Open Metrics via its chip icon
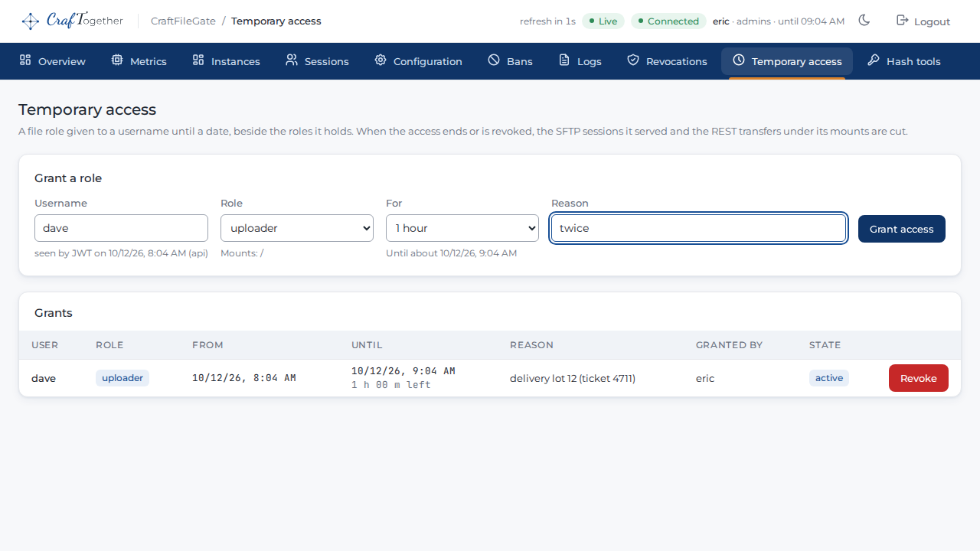The height and width of the screenshot is (551, 980). (117, 60)
